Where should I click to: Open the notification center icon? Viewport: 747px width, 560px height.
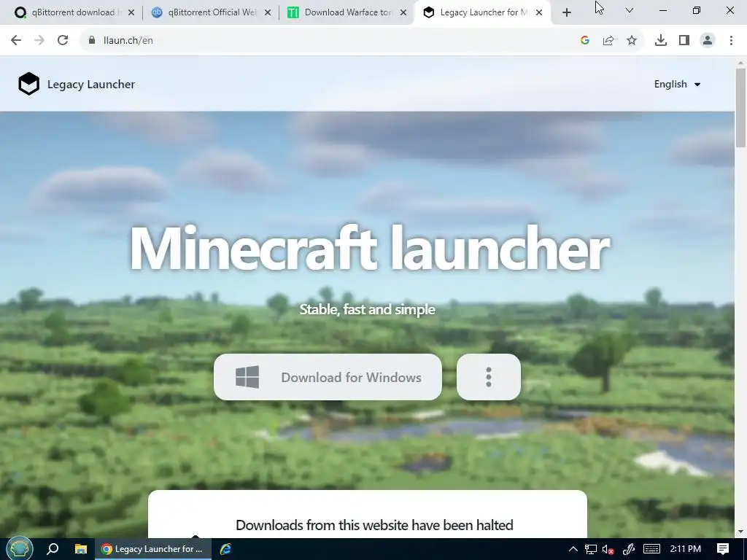point(723,549)
